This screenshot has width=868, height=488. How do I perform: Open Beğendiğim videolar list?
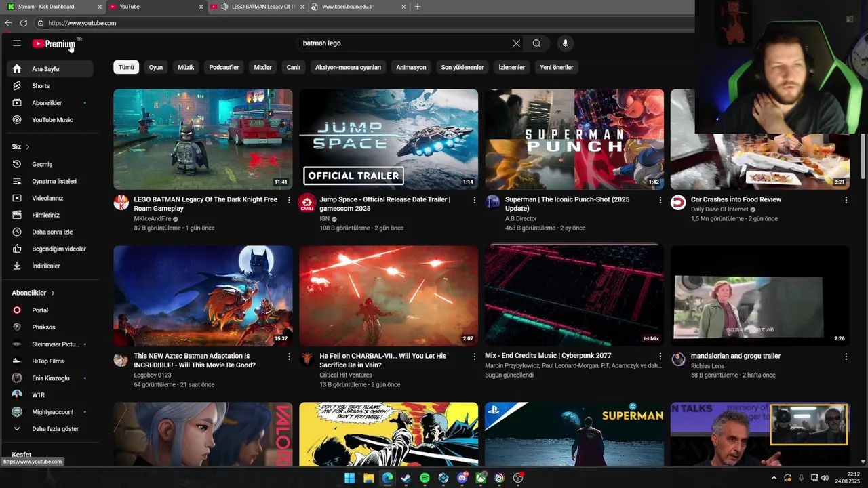pos(50,249)
